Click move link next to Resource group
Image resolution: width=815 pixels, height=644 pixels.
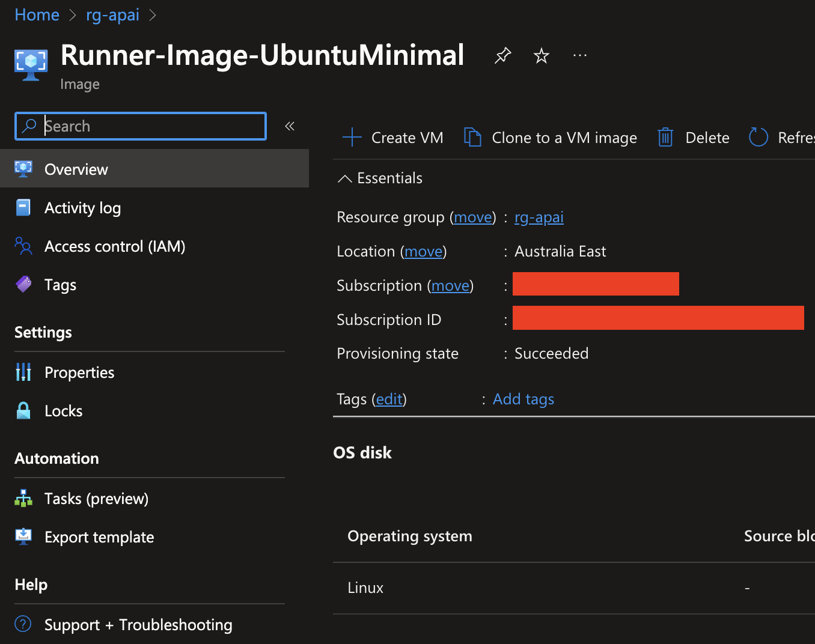(x=473, y=217)
